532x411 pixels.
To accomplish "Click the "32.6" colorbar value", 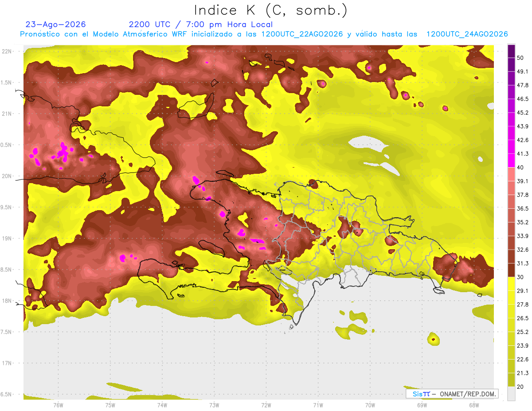I will tap(522, 250).
